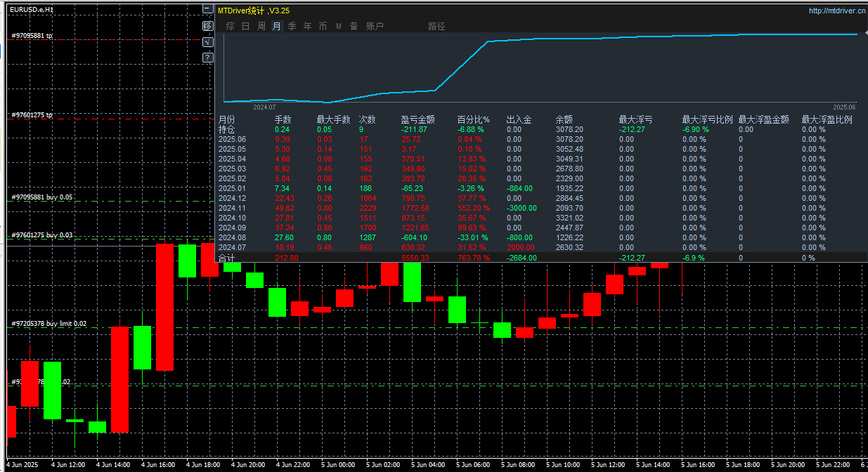Open the M tab

338,26
